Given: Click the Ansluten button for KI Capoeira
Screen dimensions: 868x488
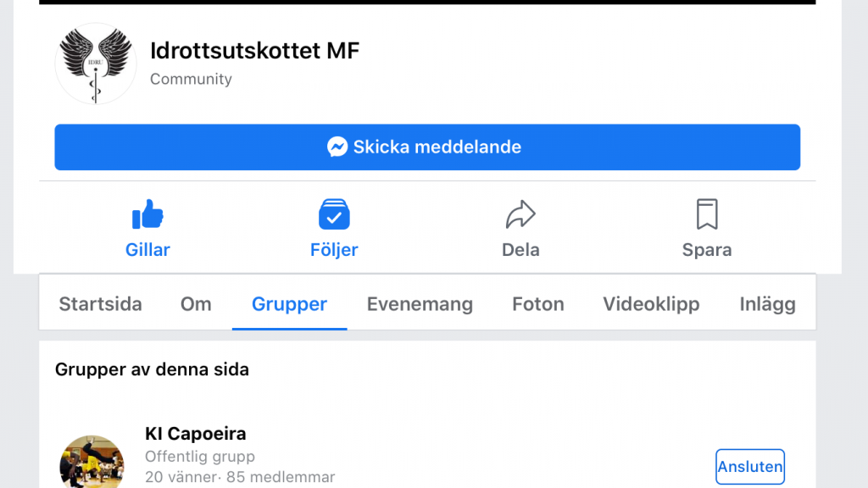Looking at the screenshot, I should 750,467.
